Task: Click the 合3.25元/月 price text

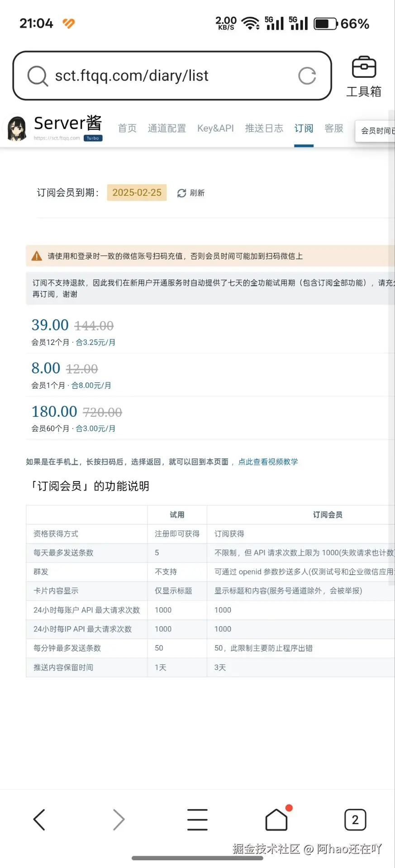Action: point(95,342)
